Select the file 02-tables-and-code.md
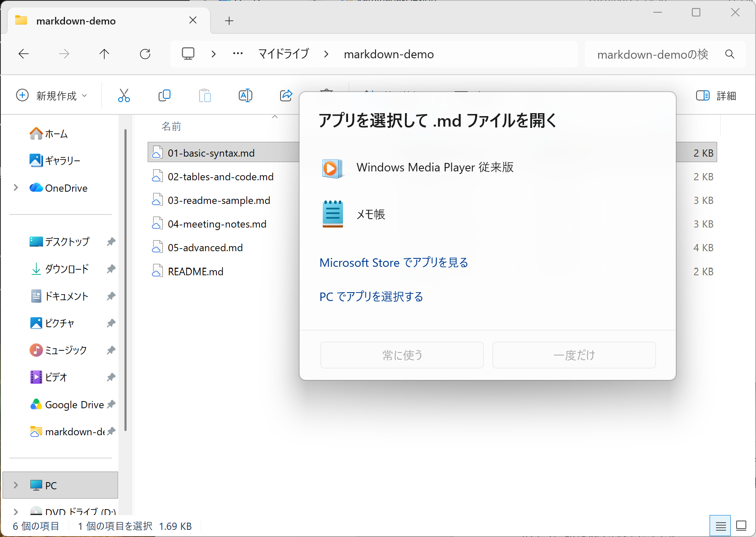Viewport: 756px width, 537px height. click(221, 177)
